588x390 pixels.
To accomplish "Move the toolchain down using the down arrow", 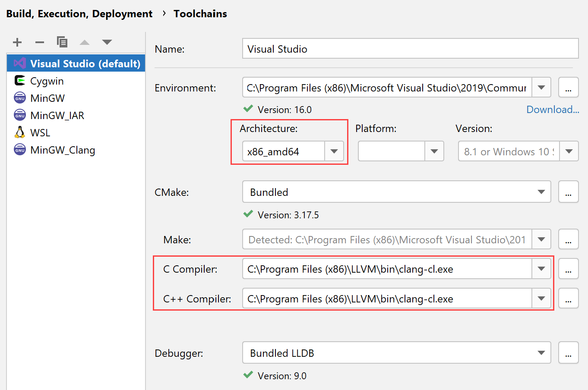I will click(107, 42).
